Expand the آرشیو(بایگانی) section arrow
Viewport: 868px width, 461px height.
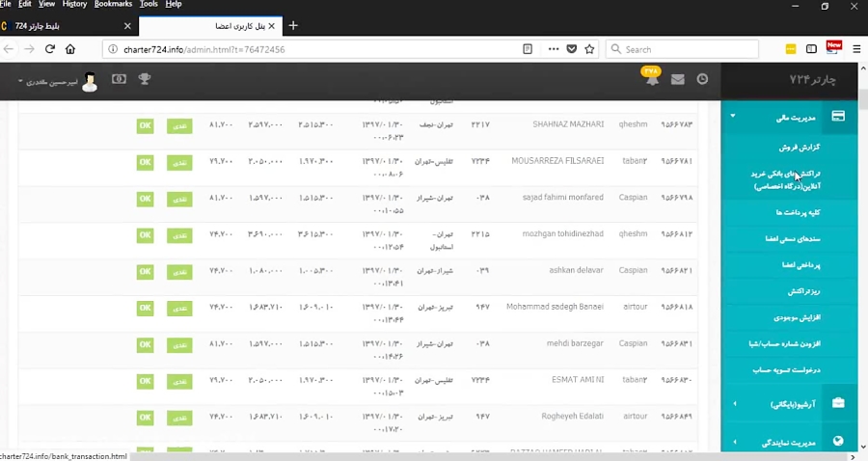click(x=735, y=403)
